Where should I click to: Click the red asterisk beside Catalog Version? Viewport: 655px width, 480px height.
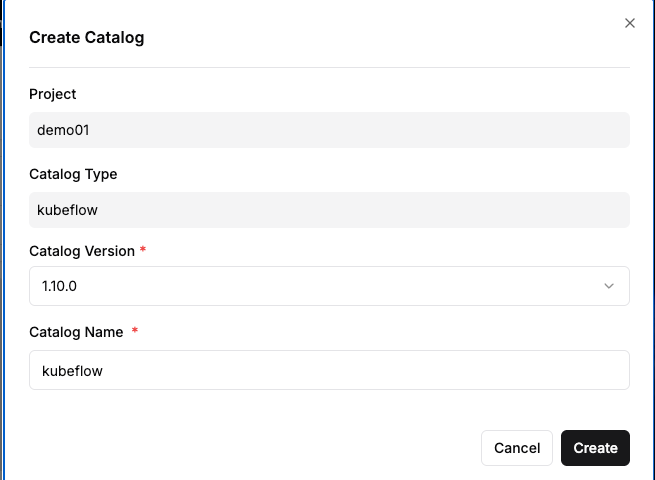click(143, 249)
